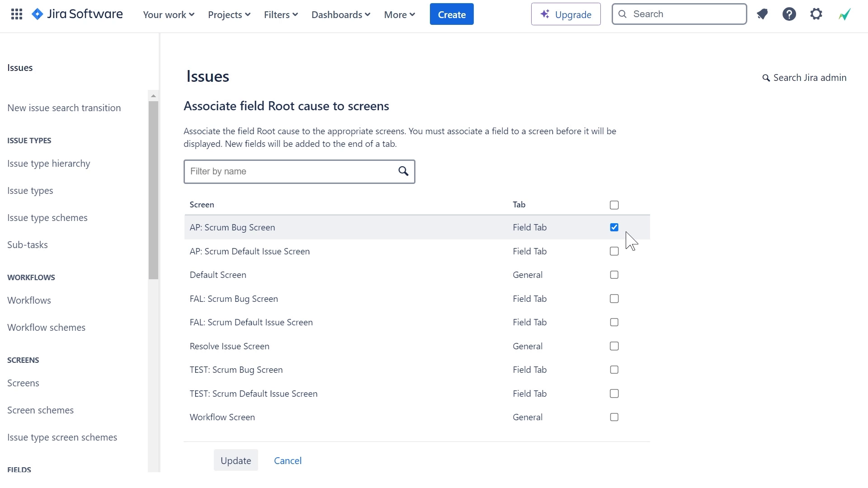Open Help using the question mark icon
The image size is (868, 488).
pos(789,14)
